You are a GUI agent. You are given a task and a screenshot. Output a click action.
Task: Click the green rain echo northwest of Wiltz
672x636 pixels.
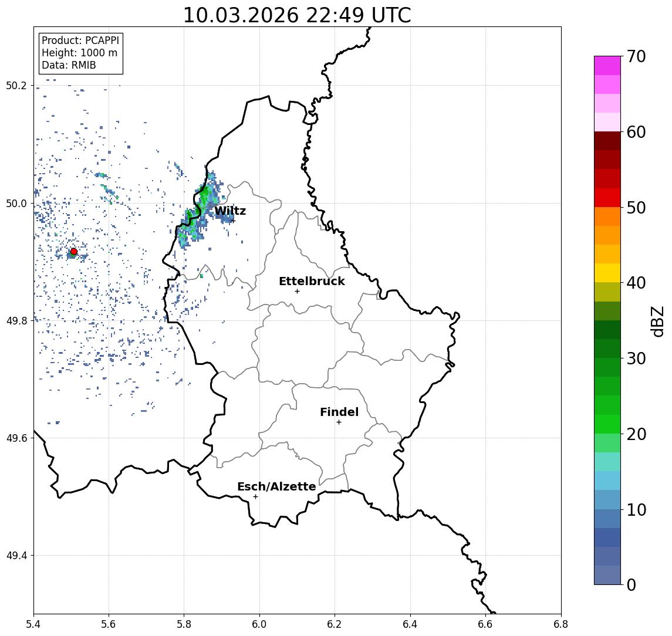pyautogui.click(x=204, y=195)
